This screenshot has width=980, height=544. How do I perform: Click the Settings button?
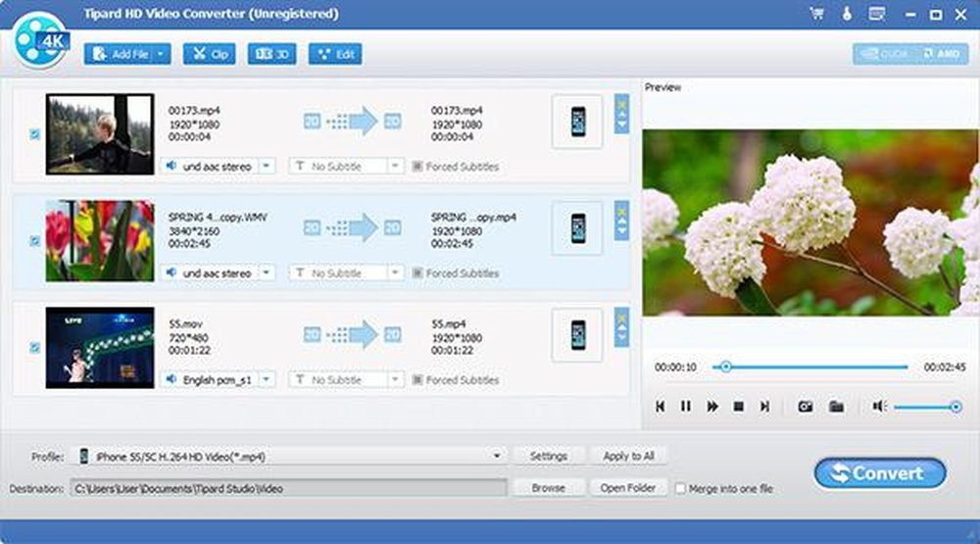pyautogui.click(x=549, y=457)
